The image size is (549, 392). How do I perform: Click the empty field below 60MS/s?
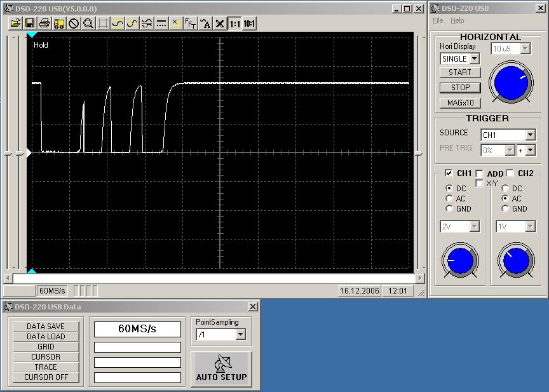pos(137,347)
